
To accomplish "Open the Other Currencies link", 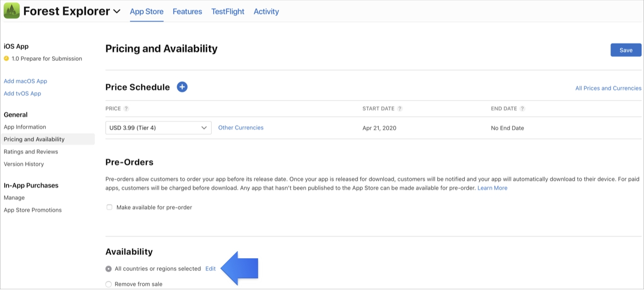I will tap(241, 128).
